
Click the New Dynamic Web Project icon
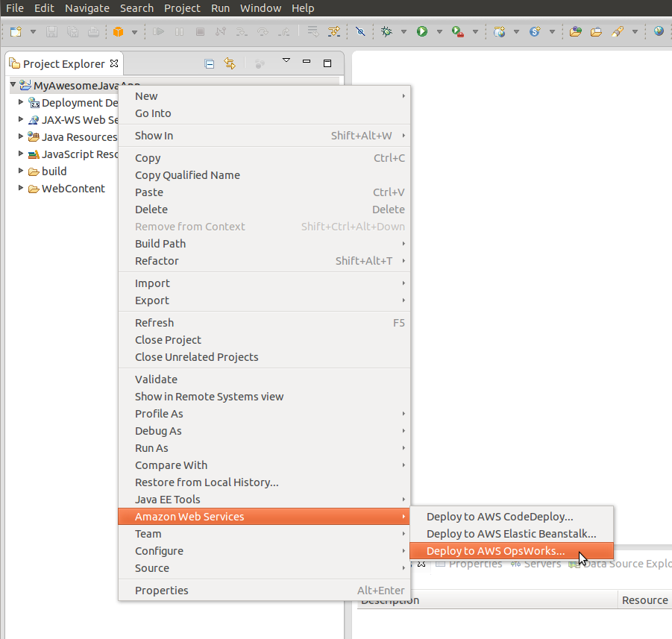point(499,32)
